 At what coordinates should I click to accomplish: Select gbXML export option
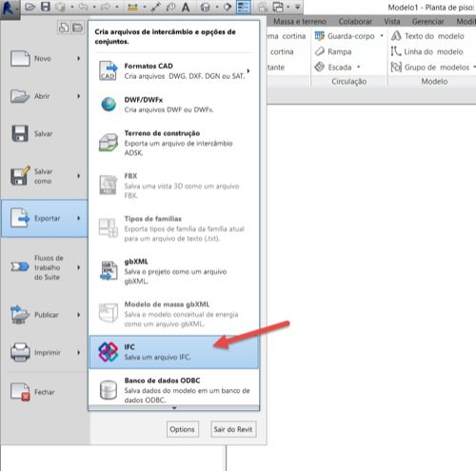174,271
